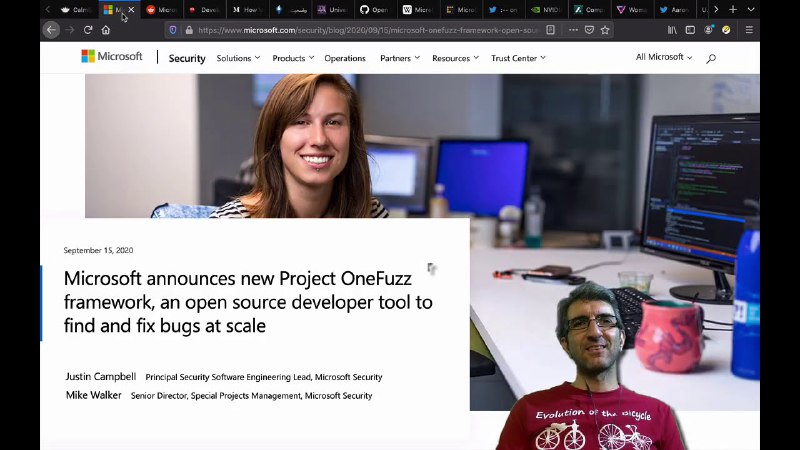Expand the Solutions menu
This screenshot has width=800, height=450.
click(x=238, y=58)
